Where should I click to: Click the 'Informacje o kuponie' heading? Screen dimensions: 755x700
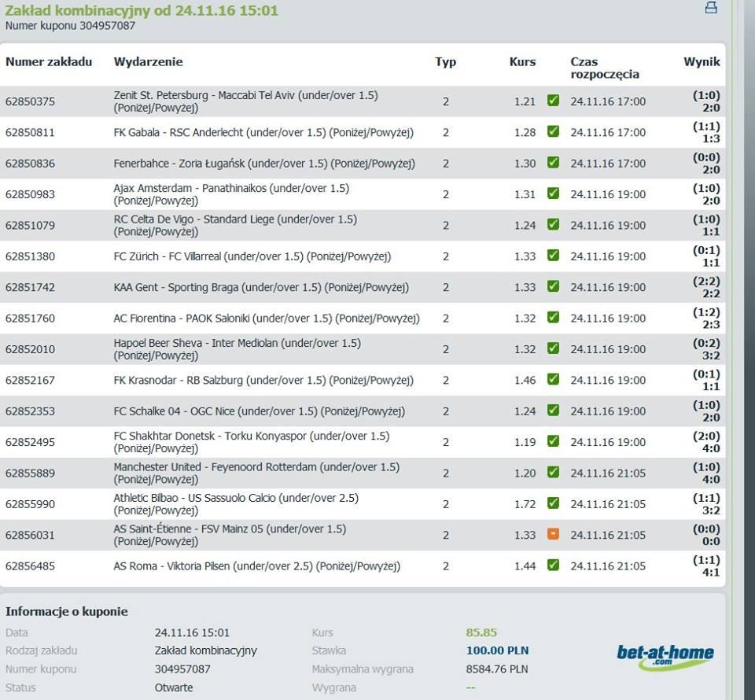tap(67, 611)
